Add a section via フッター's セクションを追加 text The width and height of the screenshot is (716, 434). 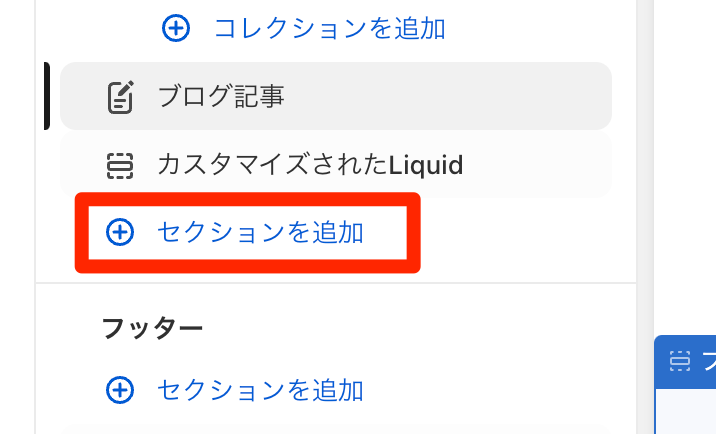point(260,391)
